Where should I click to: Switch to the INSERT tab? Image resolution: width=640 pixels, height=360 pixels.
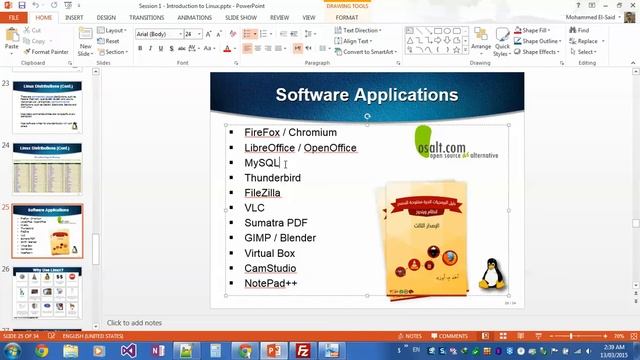coord(74,18)
